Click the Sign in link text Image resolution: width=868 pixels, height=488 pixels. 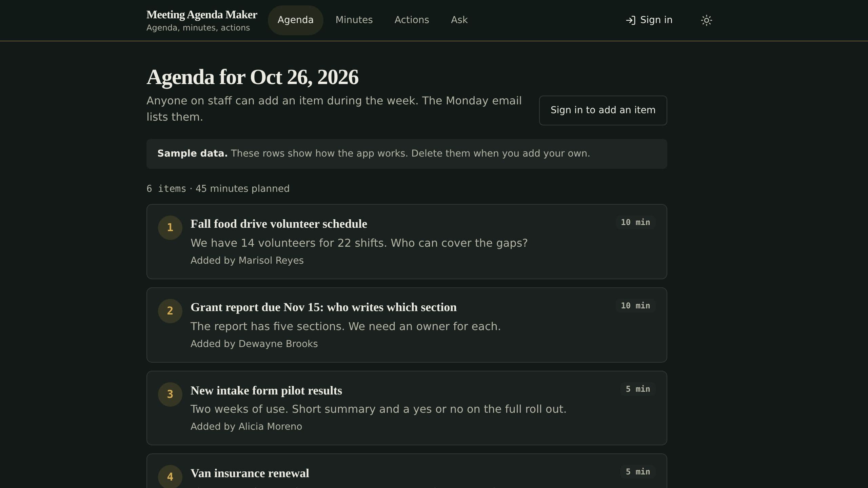click(656, 20)
